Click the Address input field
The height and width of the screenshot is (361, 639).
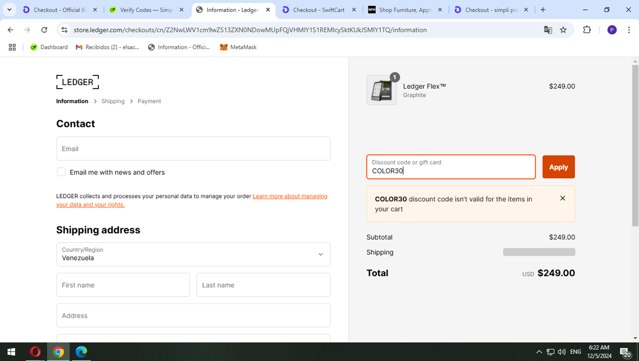point(193,316)
